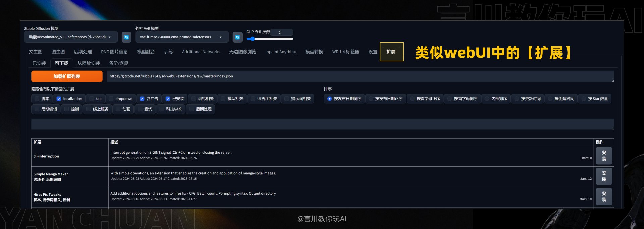Image resolution: width=644 pixels, height=229 pixels.
Task: Switch to the 图生图 tab
Action: [58, 52]
